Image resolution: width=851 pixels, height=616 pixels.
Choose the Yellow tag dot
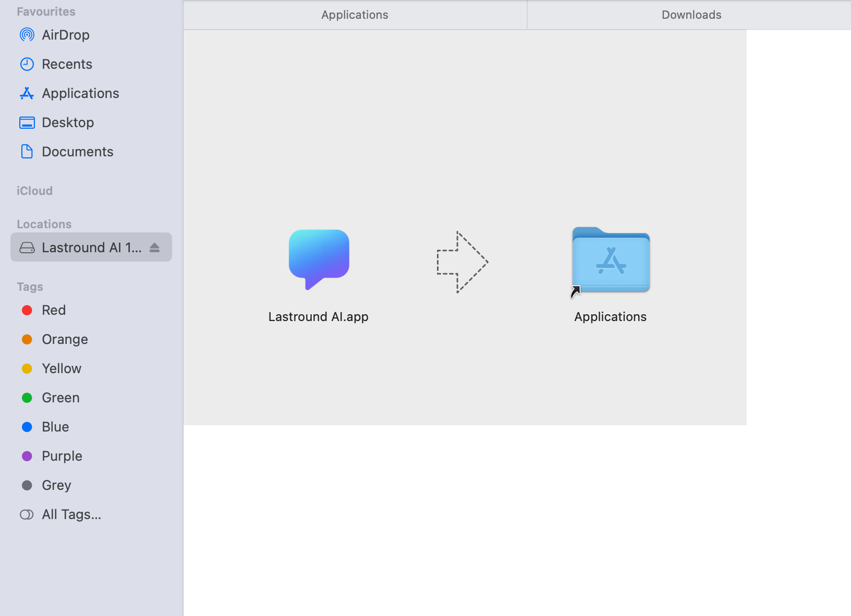pos(27,368)
